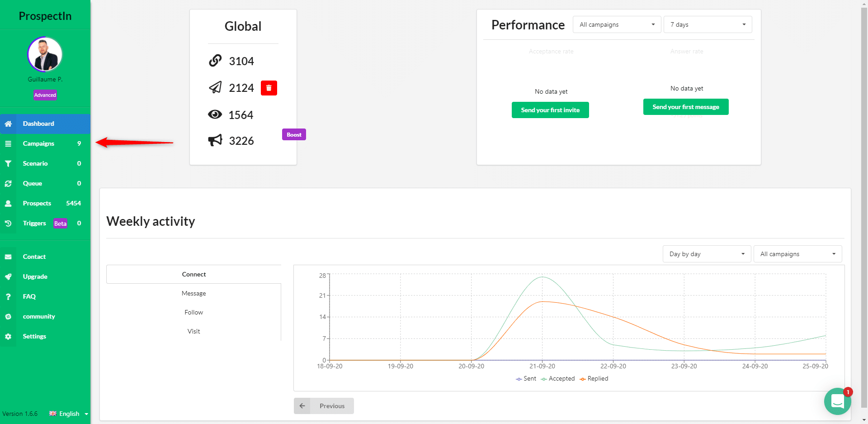Click the Contact envelope icon
Viewport: 868px width, 424px height.
(8, 257)
